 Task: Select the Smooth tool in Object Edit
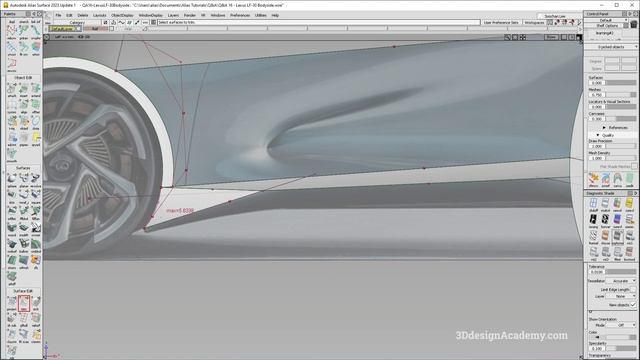point(11,154)
